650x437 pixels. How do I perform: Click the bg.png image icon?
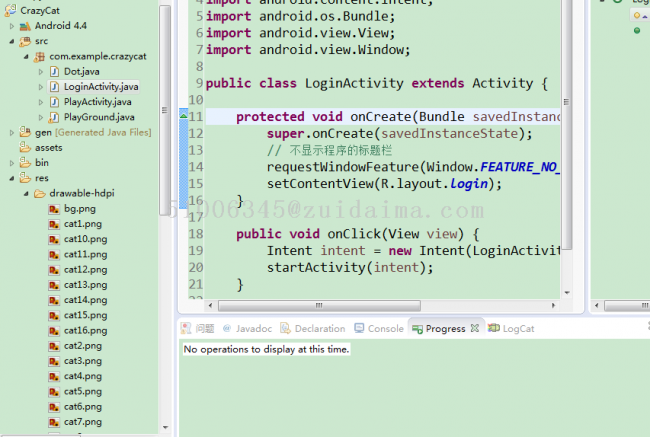(54, 209)
